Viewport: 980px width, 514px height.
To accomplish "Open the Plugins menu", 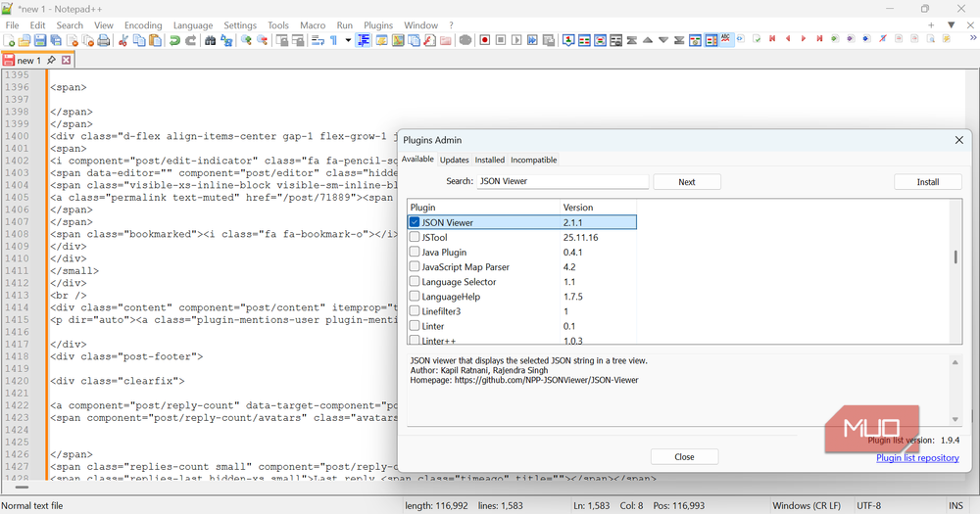I will pos(378,25).
